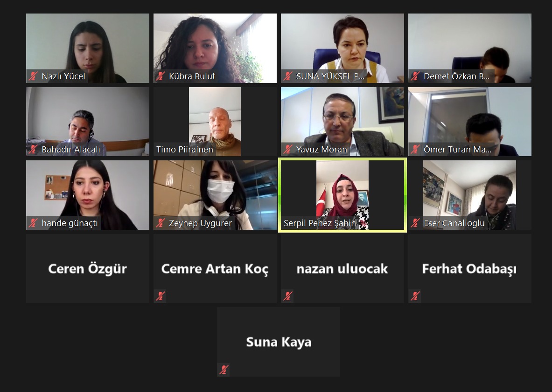Select Eser Canalioglu's video tile
The width and height of the screenshot is (552, 392).
469,195
